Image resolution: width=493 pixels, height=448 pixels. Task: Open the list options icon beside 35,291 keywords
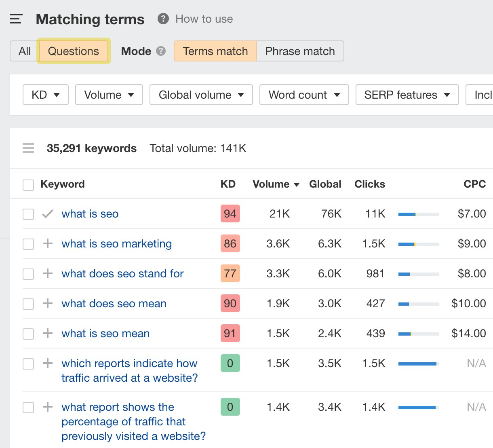pos(28,148)
